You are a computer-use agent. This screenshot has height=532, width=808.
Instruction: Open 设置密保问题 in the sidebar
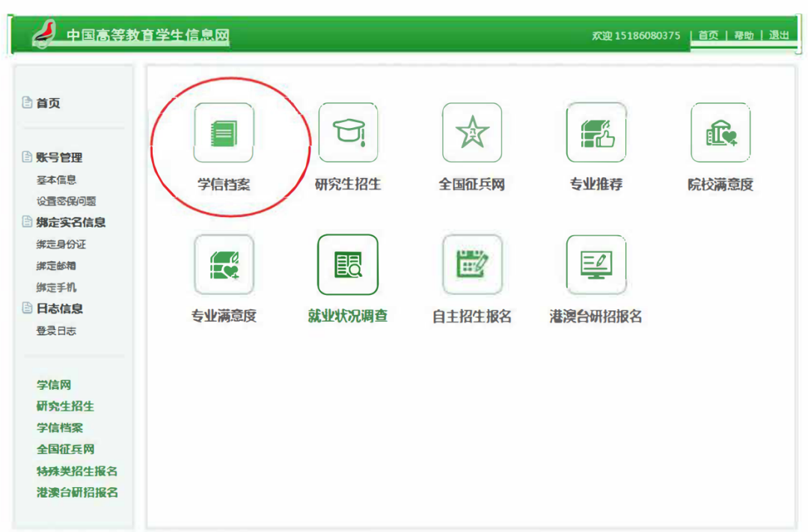[x=66, y=201]
